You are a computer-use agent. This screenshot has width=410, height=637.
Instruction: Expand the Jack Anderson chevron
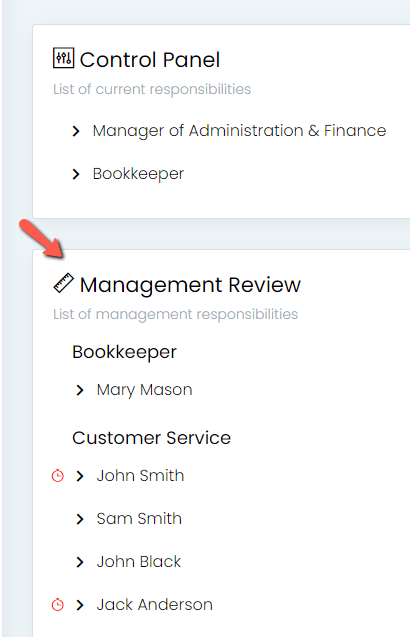point(80,605)
